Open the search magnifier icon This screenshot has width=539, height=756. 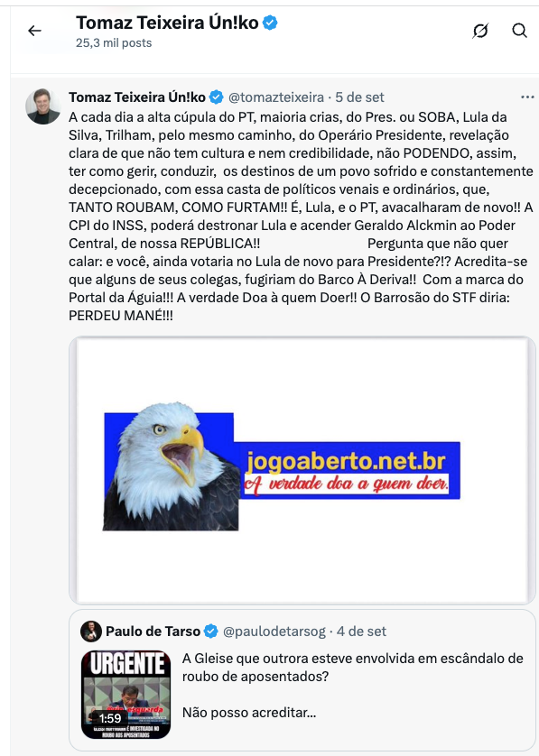pos(519,31)
